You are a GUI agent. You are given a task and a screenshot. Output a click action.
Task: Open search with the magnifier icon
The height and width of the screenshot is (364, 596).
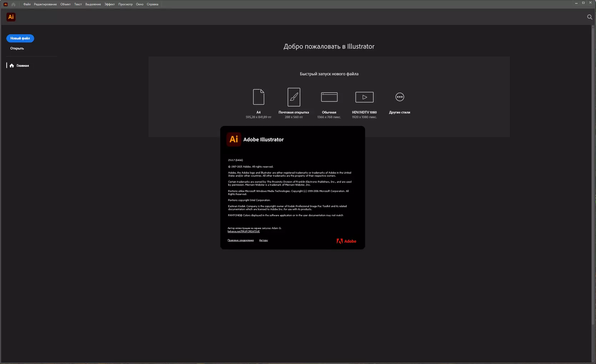[x=590, y=17]
